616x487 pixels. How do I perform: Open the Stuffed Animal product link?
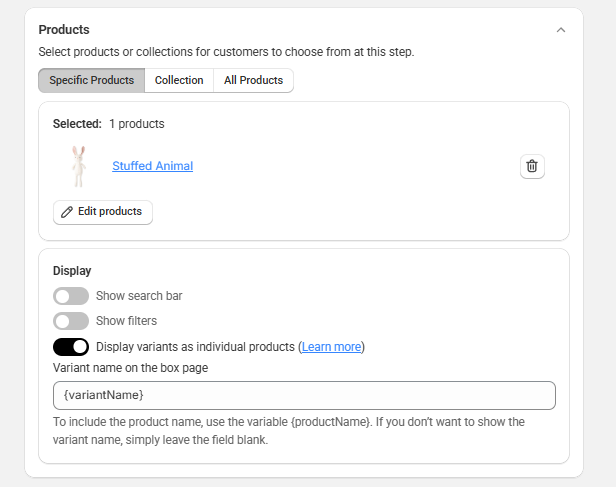point(152,166)
